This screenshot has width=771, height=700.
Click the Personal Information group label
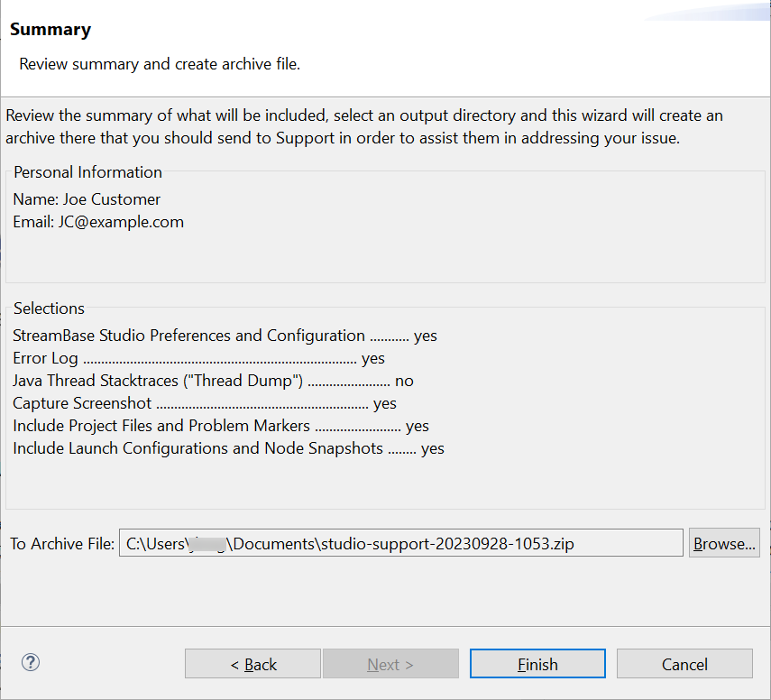point(87,172)
